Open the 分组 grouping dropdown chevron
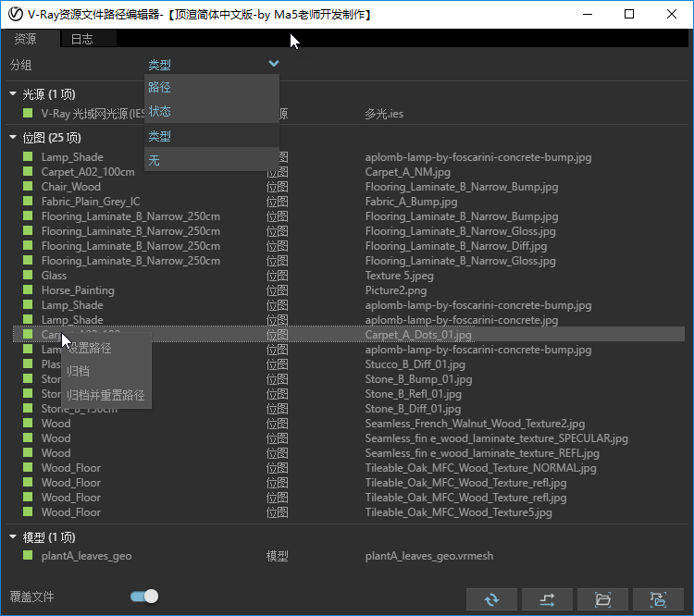 tap(274, 64)
